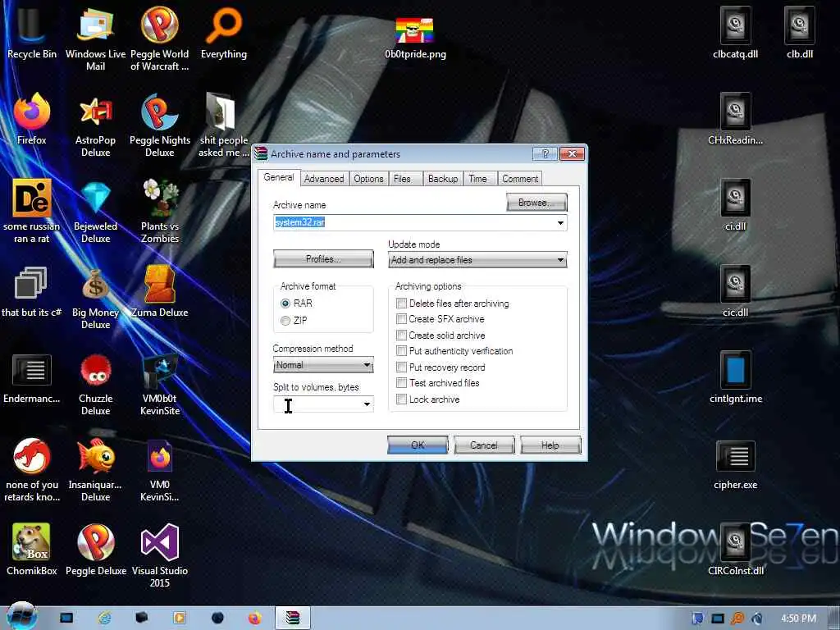The width and height of the screenshot is (840, 630).
Task: Launch Peggle World of Warcraft icon
Action: pyautogui.click(x=160, y=38)
